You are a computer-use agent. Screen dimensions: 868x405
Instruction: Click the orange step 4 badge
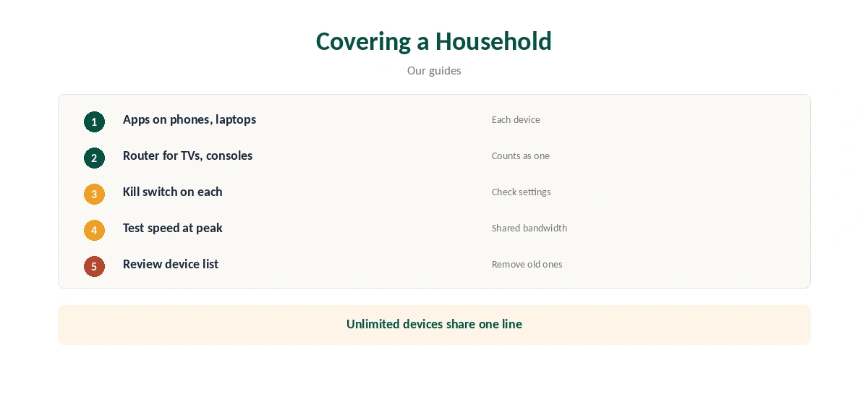[94, 230]
